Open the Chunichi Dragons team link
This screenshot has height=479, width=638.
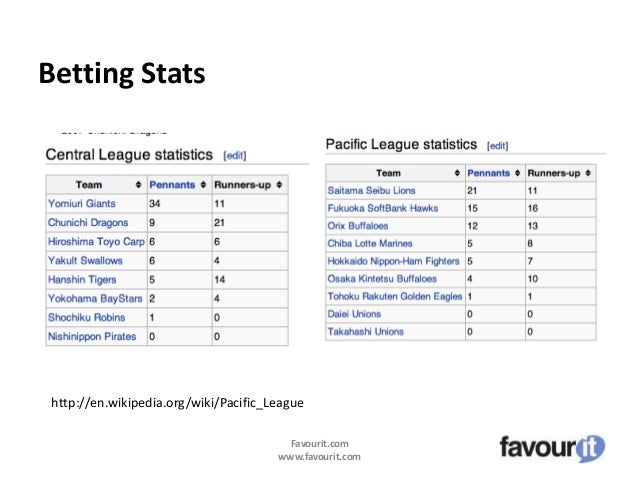(x=88, y=223)
